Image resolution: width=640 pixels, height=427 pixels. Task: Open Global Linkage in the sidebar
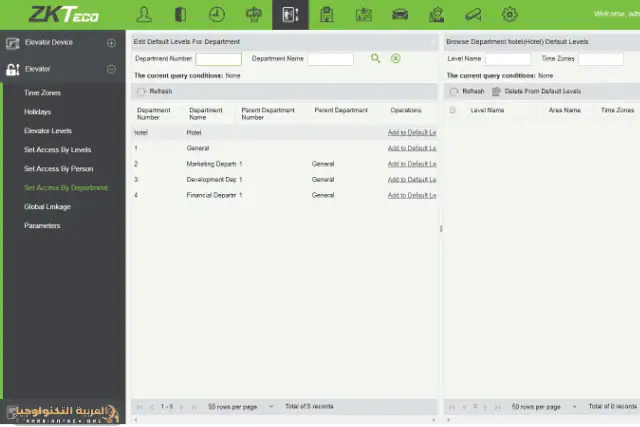(x=47, y=207)
